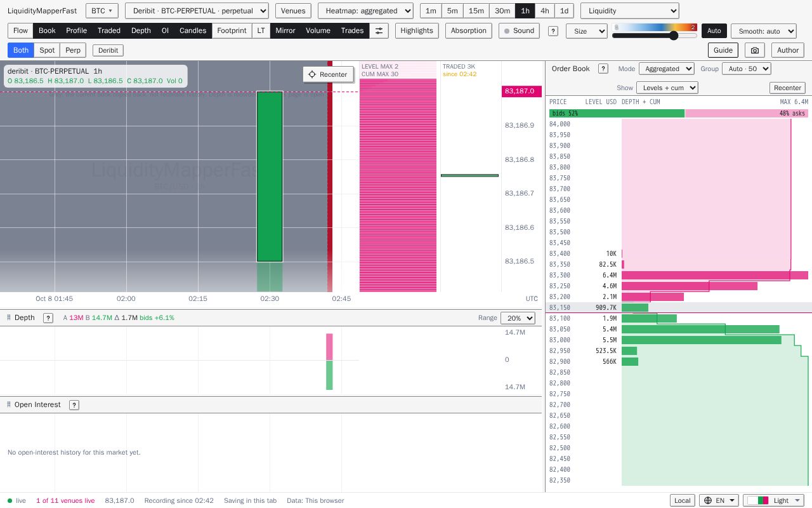Take a snapshot with the camera icon
The image size is (812, 508).
coord(754,50)
